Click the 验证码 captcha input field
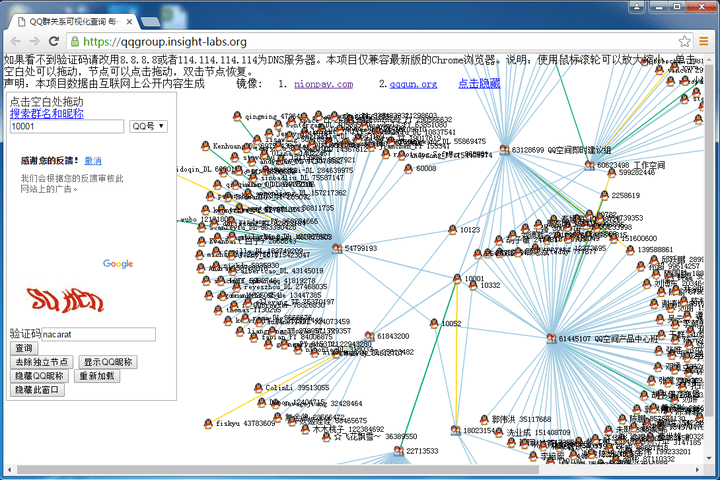The height and width of the screenshot is (480, 720). 99,334
